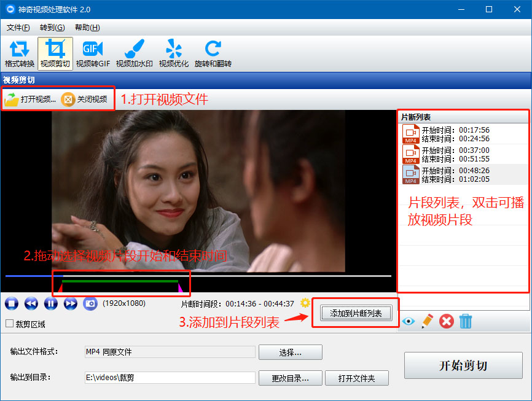The image size is (532, 401).
Task: Click the red delete segment icon
Action: pyautogui.click(x=447, y=321)
